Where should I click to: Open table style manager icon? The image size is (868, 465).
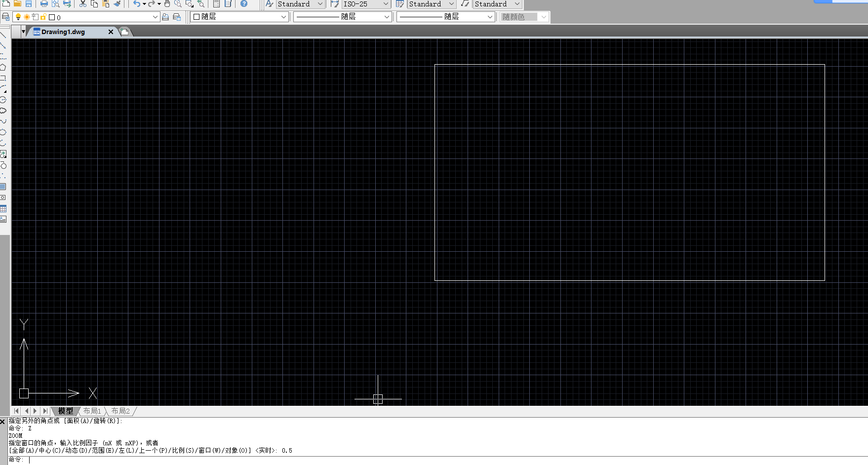click(x=400, y=3)
